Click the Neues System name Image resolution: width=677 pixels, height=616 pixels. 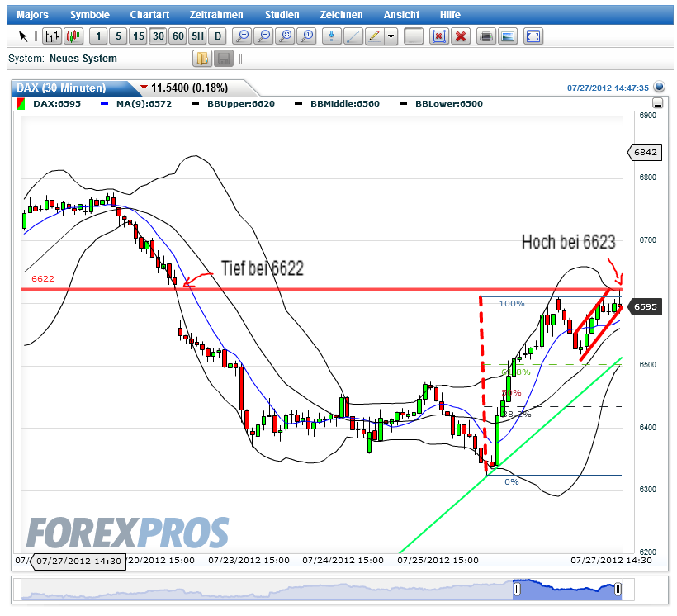point(83,59)
